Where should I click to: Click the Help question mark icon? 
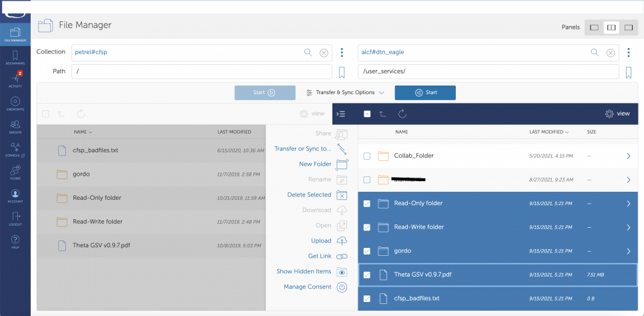[x=15, y=241]
